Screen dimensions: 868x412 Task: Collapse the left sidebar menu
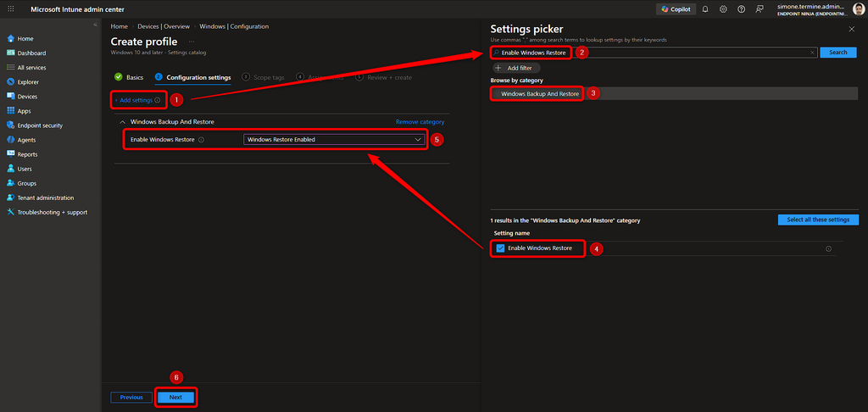tap(95, 25)
